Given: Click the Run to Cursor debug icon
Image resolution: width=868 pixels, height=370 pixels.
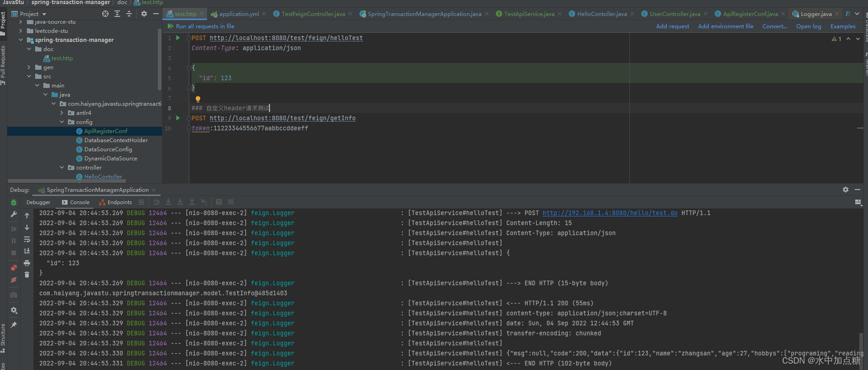Looking at the screenshot, I should click(x=204, y=202).
